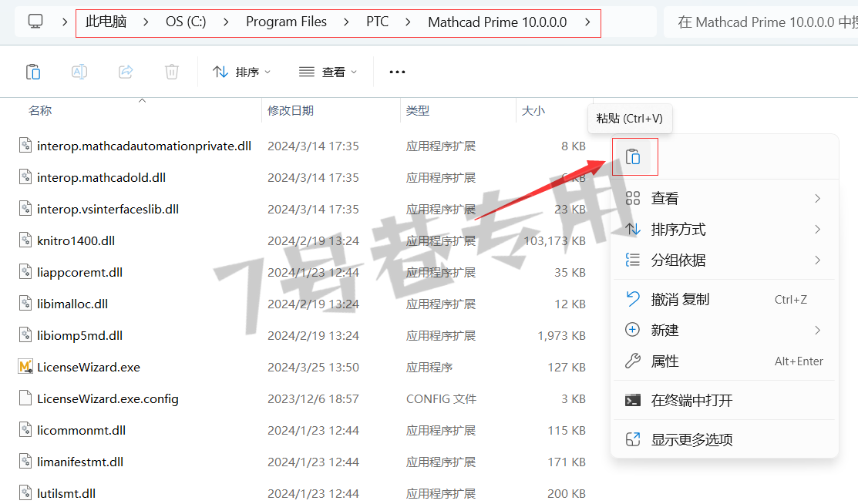
Task: Select the file name interop.mathcadautomationprivate.dll
Action: pyautogui.click(x=144, y=146)
